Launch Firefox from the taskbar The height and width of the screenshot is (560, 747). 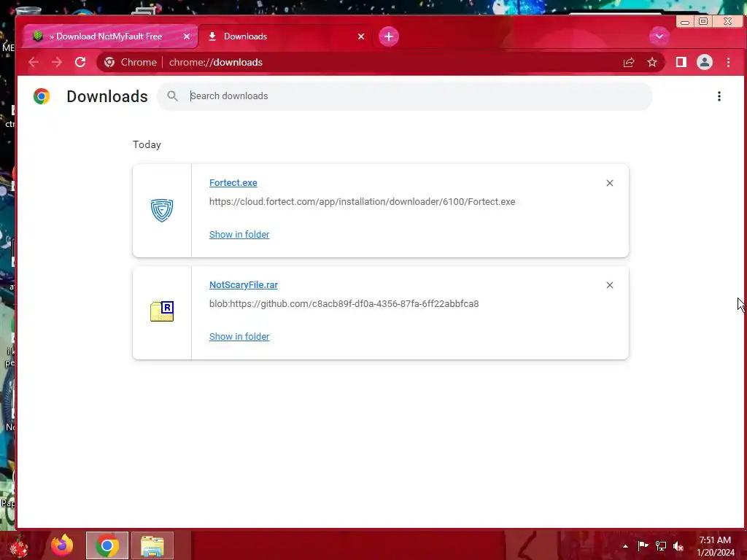point(63,545)
